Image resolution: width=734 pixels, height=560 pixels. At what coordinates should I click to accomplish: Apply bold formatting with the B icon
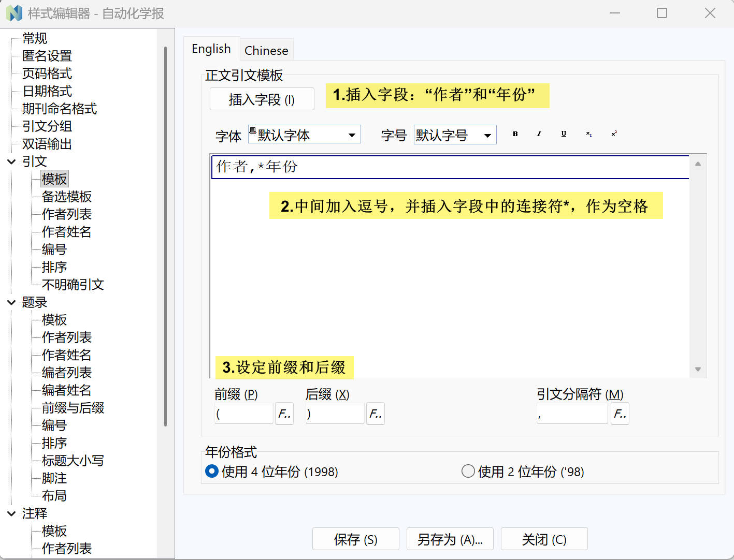pyautogui.click(x=515, y=134)
